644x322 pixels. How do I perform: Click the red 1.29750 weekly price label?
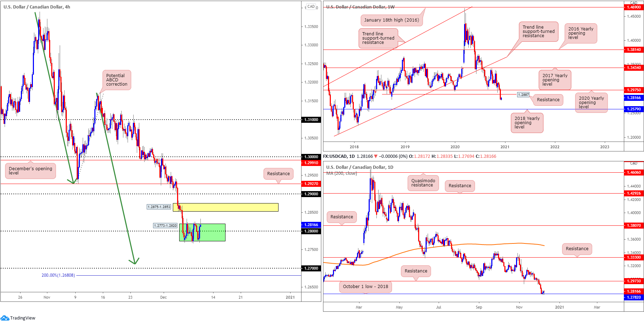634,90
